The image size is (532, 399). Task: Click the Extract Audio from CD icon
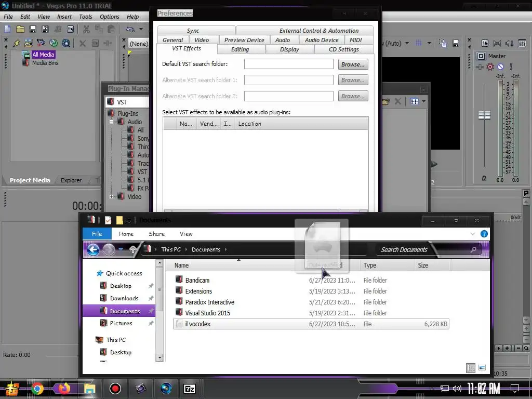tap(54, 43)
